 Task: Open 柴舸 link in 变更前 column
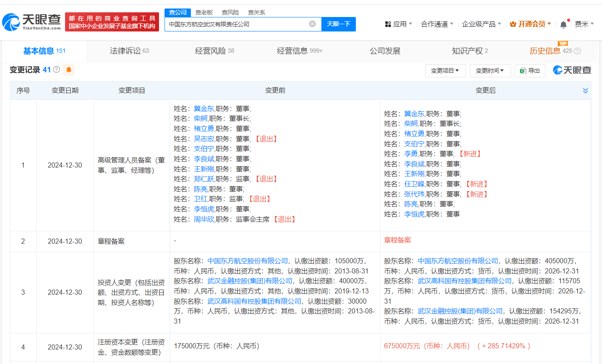pyautogui.click(x=201, y=119)
